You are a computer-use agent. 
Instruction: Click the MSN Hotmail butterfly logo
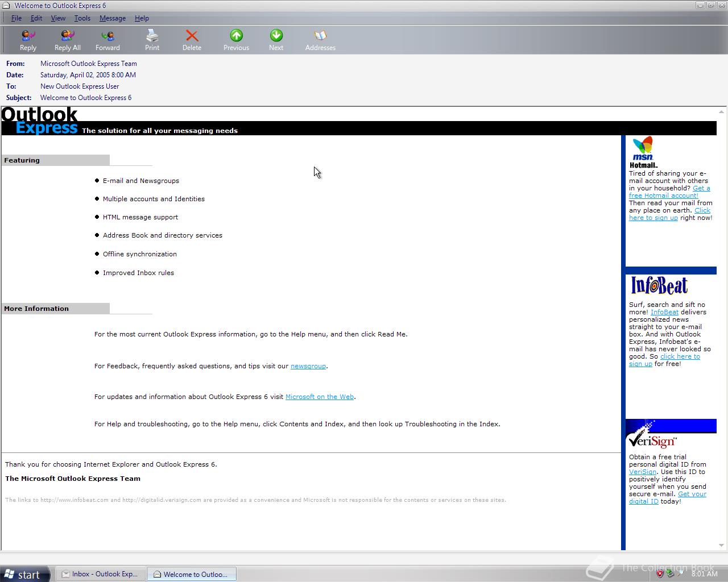tap(643, 152)
